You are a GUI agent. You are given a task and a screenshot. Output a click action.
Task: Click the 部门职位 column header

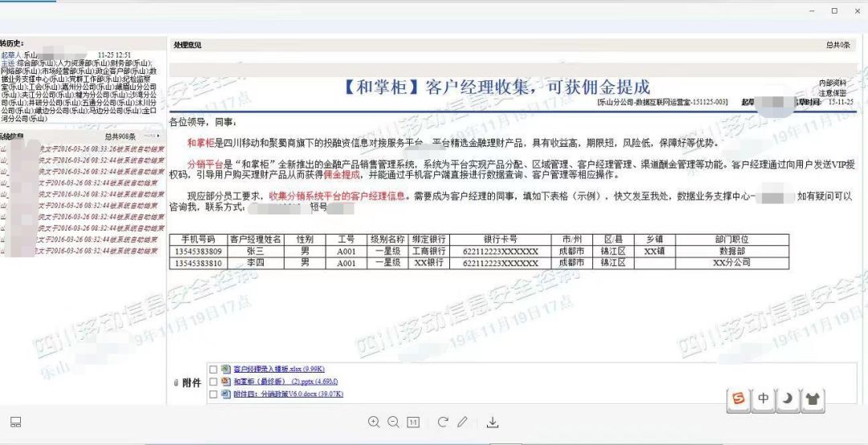[x=732, y=239]
